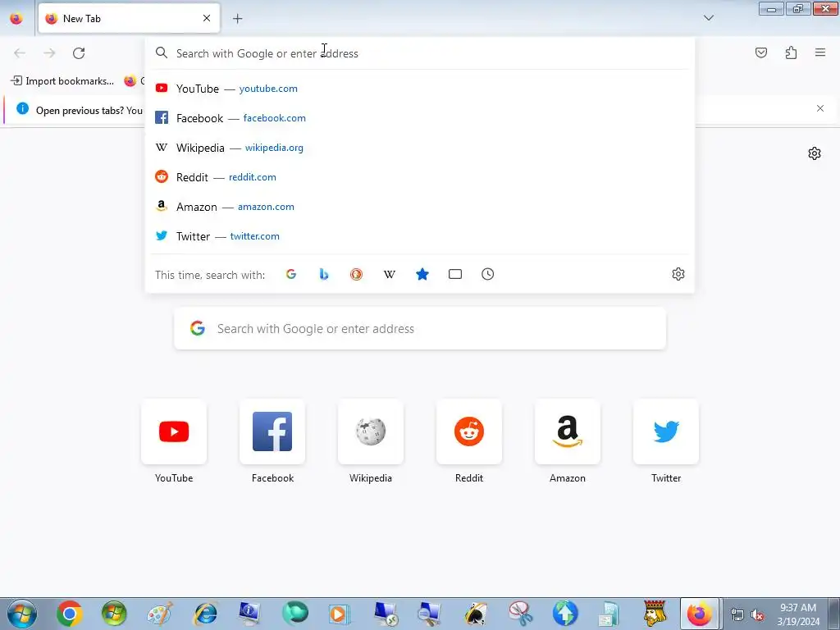The image size is (840, 630).
Task: Search in history clock icon
Action: point(487,274)
